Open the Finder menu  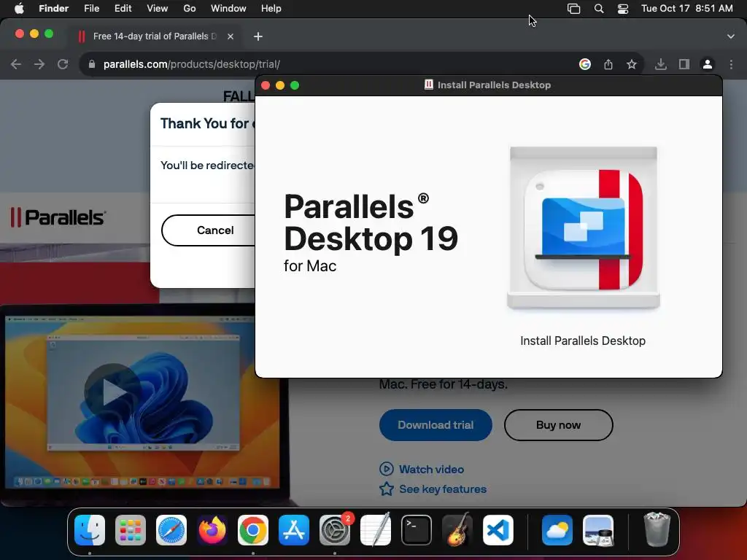(x=53, y=9)
